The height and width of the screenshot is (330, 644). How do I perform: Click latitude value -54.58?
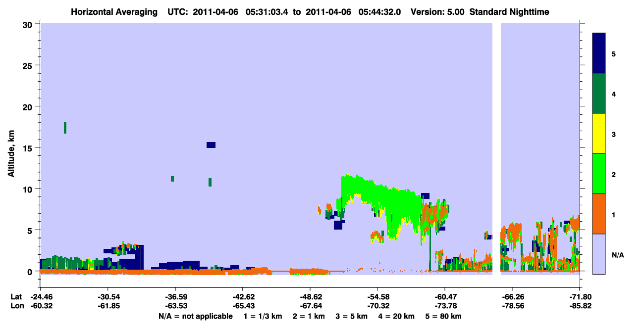pyautogui.click(x=377, y=297)
